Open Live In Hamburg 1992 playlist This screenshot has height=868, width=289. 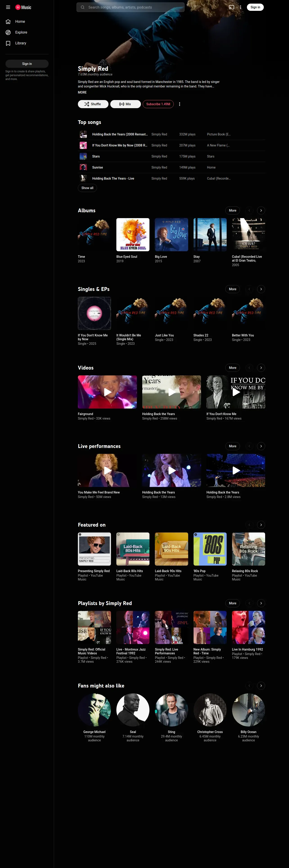(248, 627)
